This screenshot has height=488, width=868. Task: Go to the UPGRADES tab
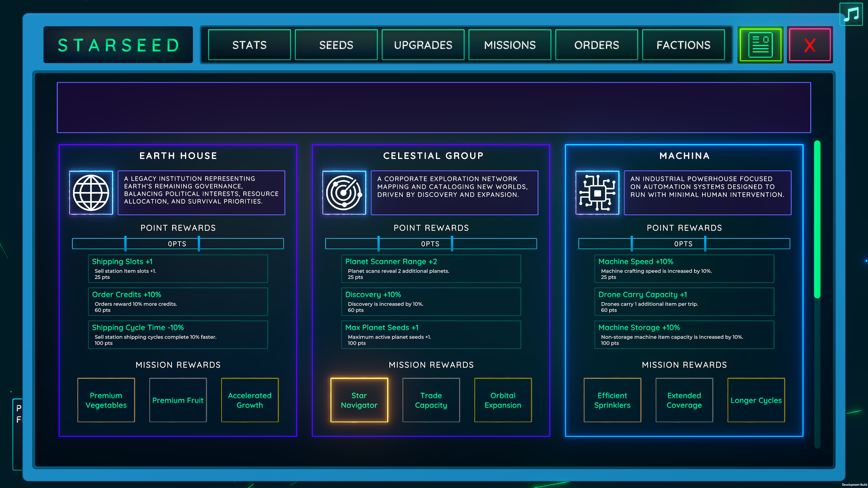pos(423,45)
